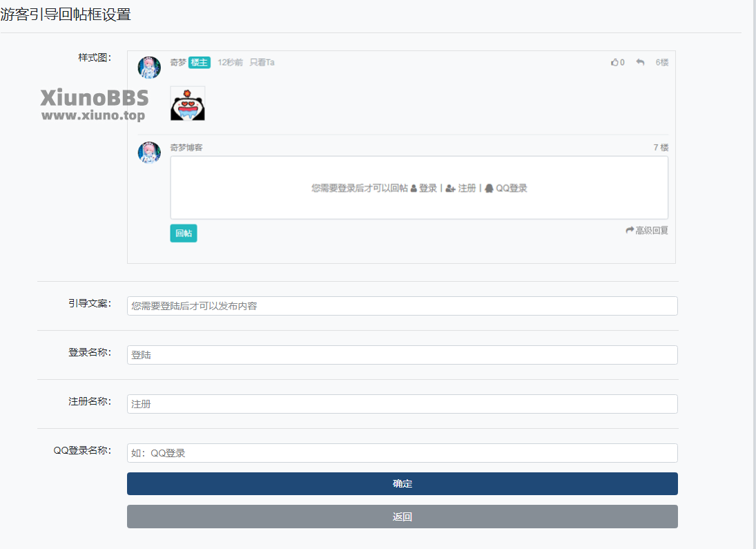Viewport: 756px width, 549px height.
Task: Click the gray 返回 button
Action: pyautogui.click(x=402, y=517)
